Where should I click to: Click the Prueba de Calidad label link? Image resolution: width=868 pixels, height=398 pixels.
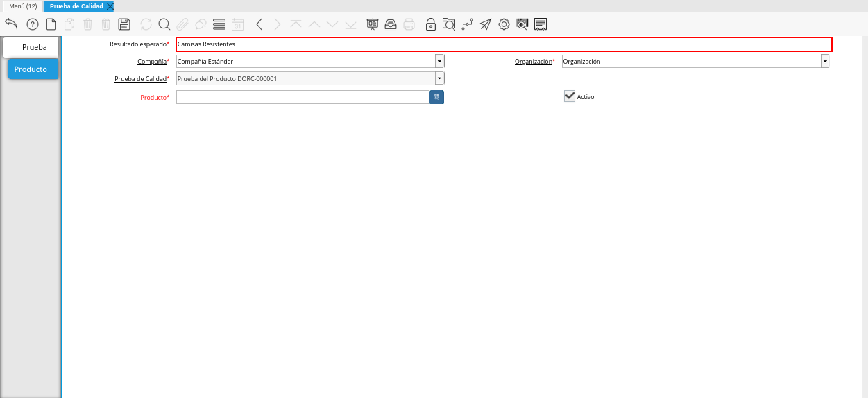click(x=140, y=78)
